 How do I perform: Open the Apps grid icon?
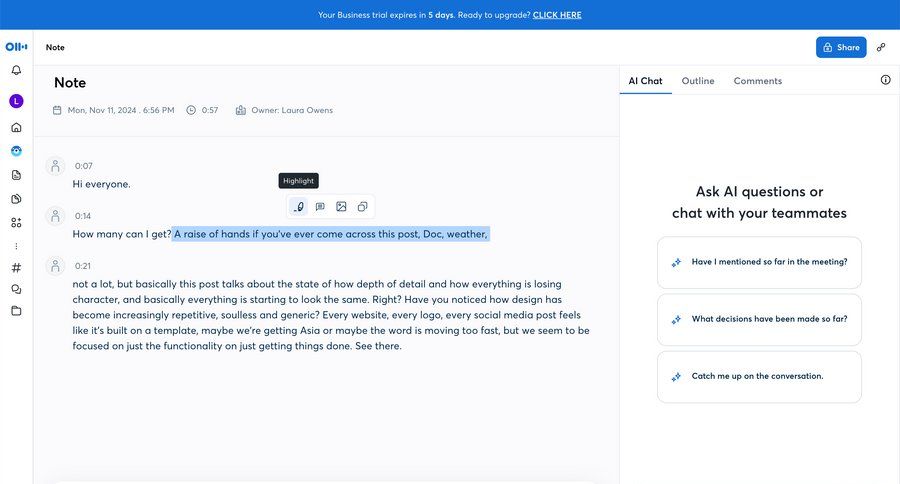point(16,223)
